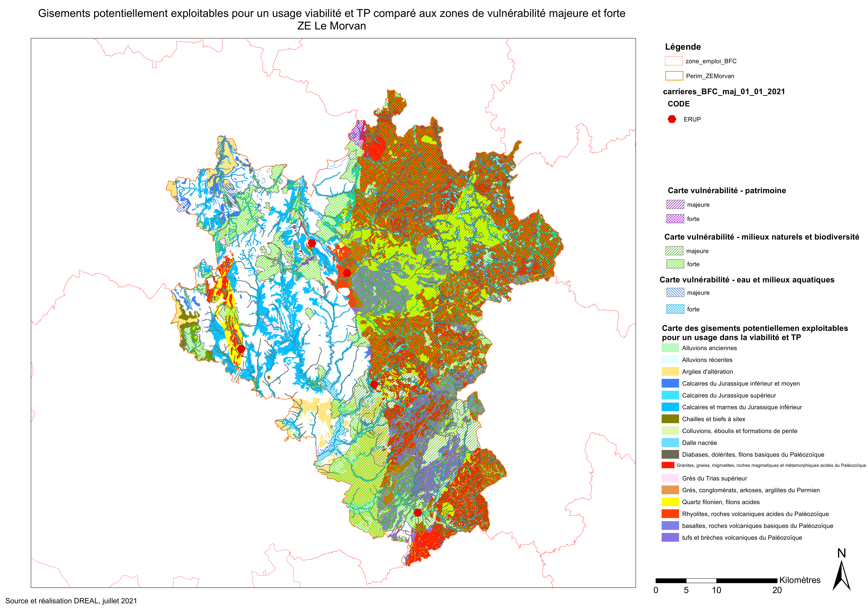The height and width of the screenshot is (613, 868).
Task: Click the Grès du Trias supérieur swatch
Action: coord(670,478)
